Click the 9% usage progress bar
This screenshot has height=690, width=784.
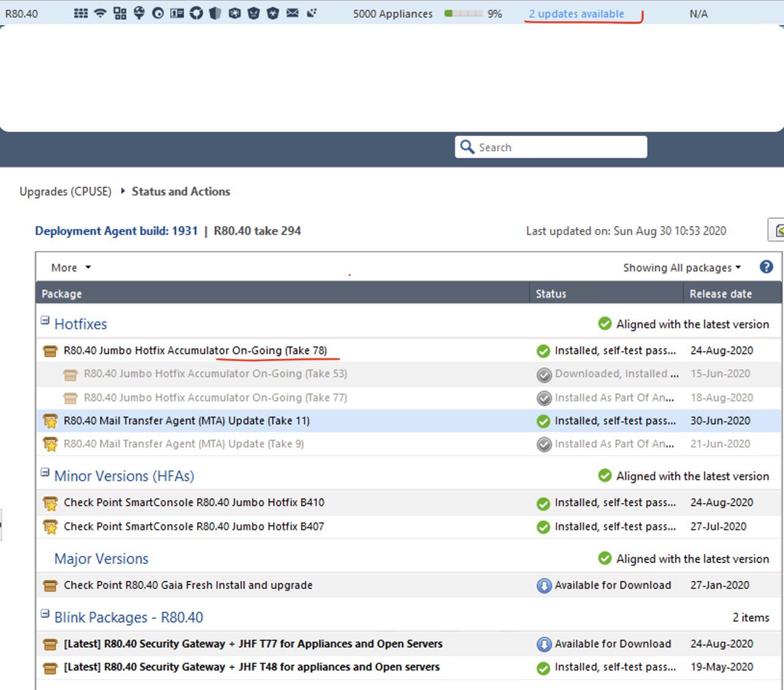tap(464, 13)
